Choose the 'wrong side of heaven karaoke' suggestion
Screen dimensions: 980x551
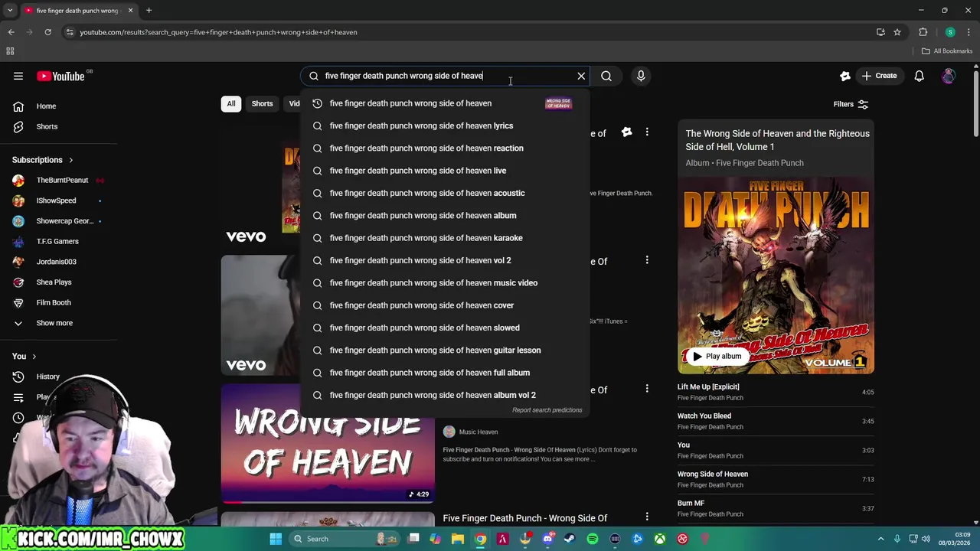445,238
